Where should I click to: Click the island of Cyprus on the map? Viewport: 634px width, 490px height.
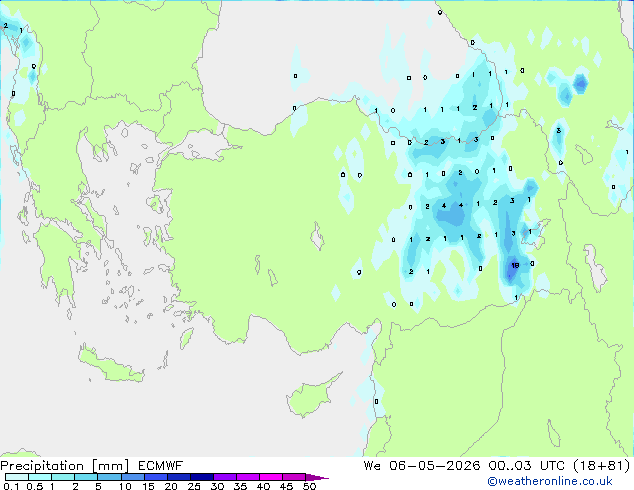[311, 396]
